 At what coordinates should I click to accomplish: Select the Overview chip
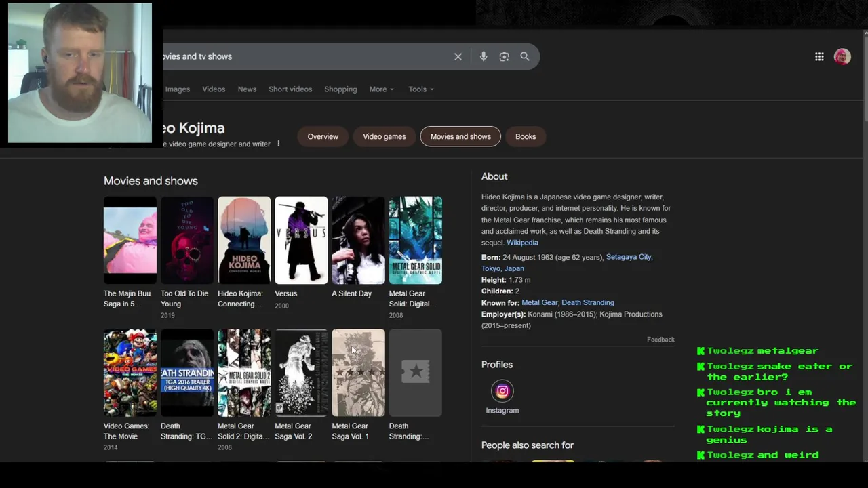[x=323, y=136]
